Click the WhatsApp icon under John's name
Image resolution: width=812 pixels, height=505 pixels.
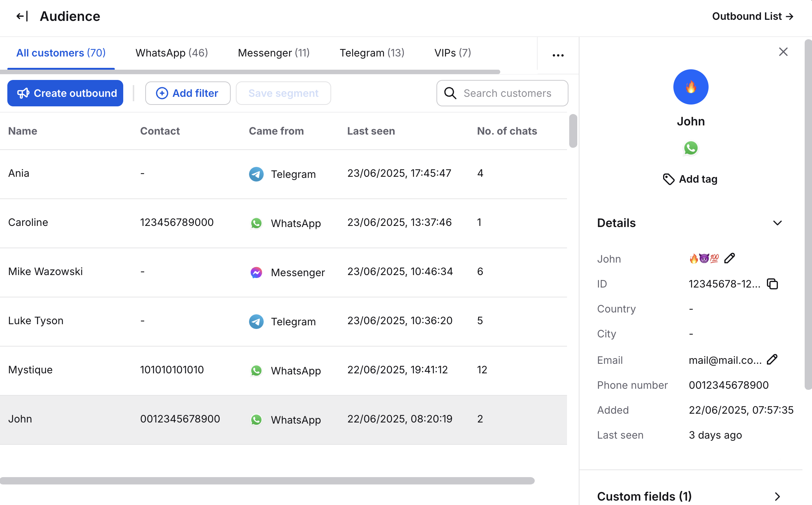click(x=691, y=148)
